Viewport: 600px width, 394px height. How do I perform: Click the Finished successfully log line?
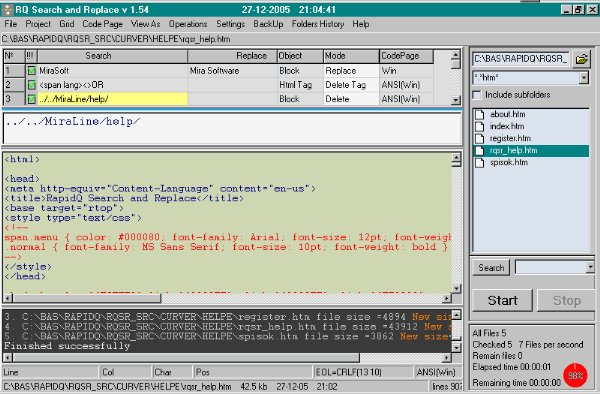pyautogui.click(x=67, y=346)
